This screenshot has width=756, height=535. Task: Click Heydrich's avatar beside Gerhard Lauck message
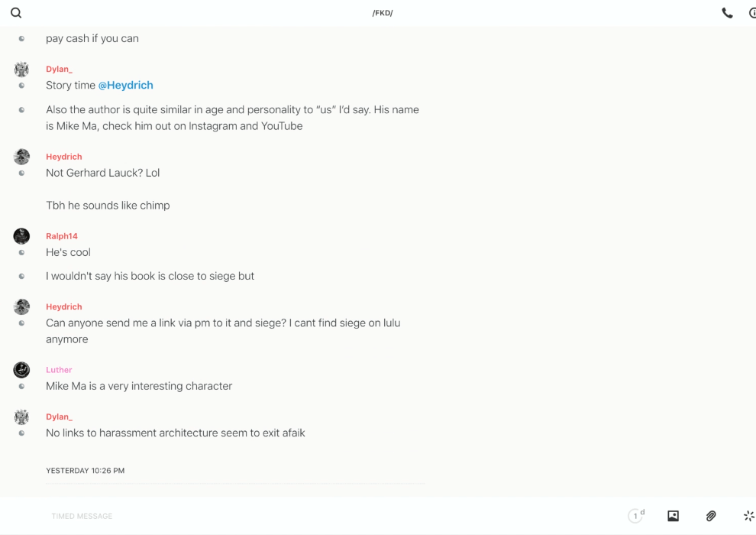click(x=21, y=157)
